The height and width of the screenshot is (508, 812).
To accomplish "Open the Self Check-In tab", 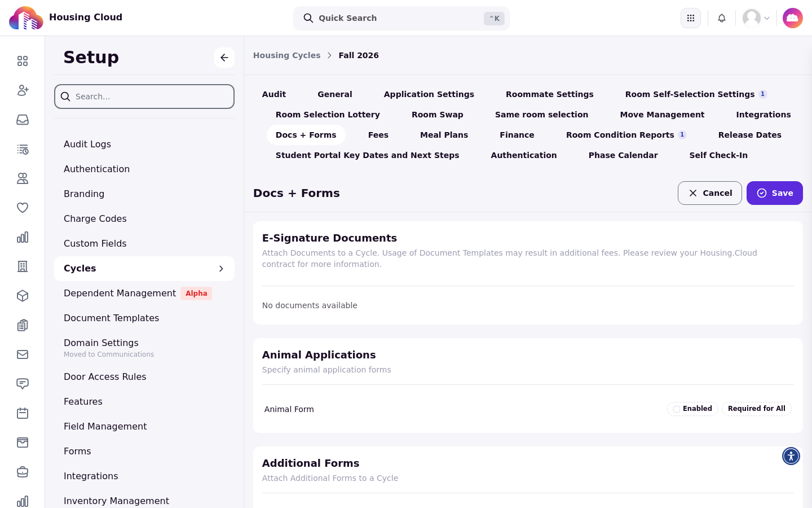I will [718, 155].
